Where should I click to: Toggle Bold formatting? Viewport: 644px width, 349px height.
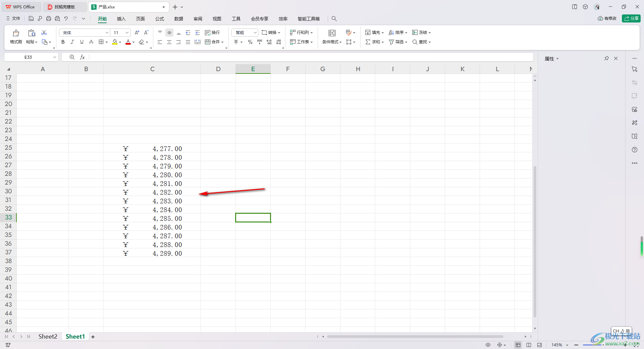coord(63,42)
